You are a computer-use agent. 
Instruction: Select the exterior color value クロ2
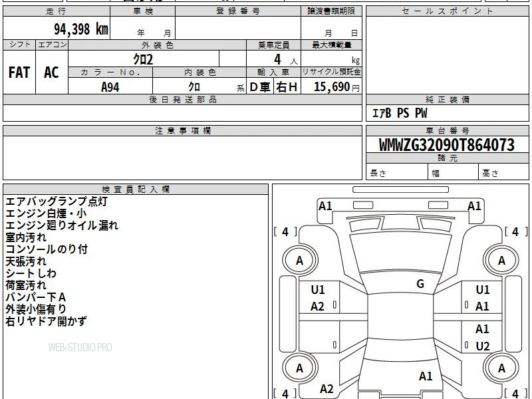(x=143, y=59)
